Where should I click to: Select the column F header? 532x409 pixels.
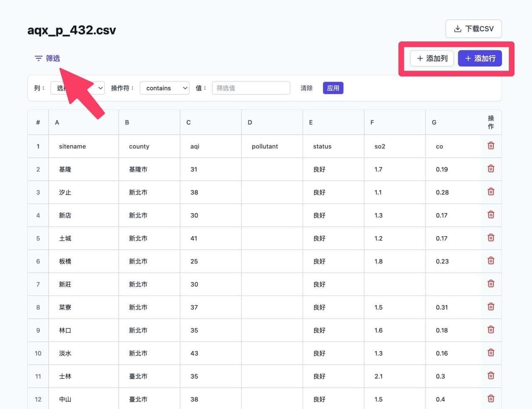[394, 122]
